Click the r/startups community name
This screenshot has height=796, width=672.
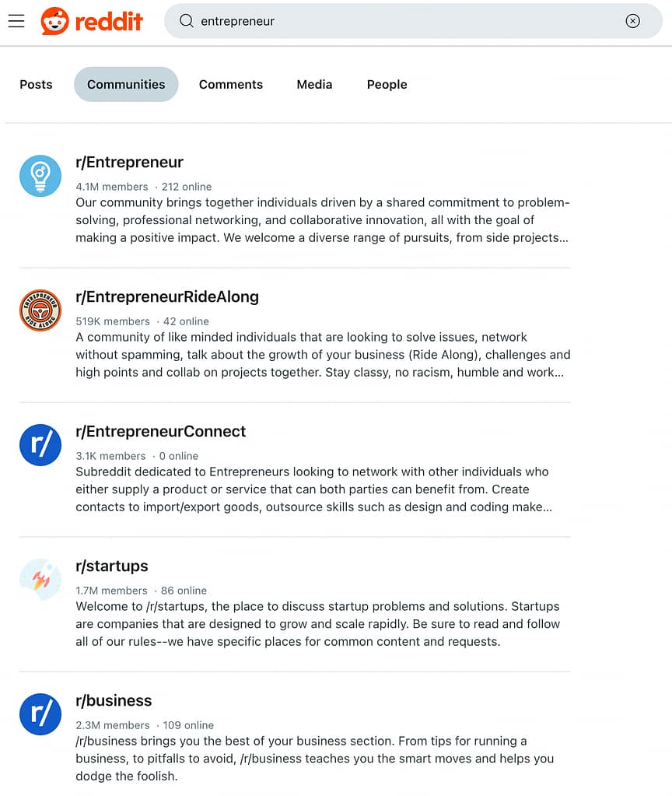tap(111, 566)
